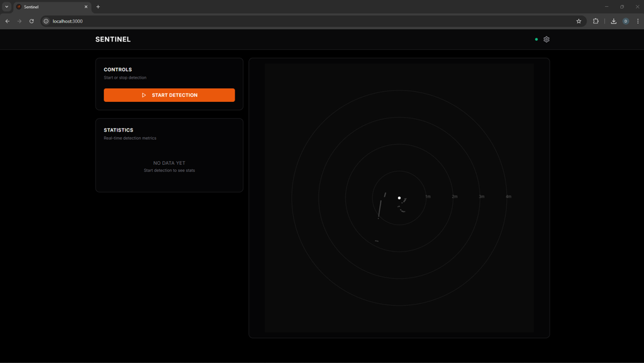The image size is (644, 363).
Task: Click the green connection status dot
Action: (x=536, y=39)
